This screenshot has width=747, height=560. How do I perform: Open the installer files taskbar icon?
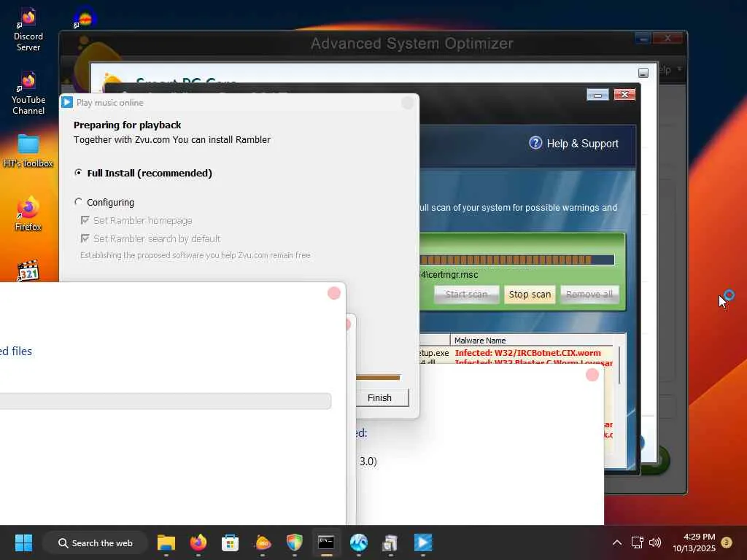point(390,542)
